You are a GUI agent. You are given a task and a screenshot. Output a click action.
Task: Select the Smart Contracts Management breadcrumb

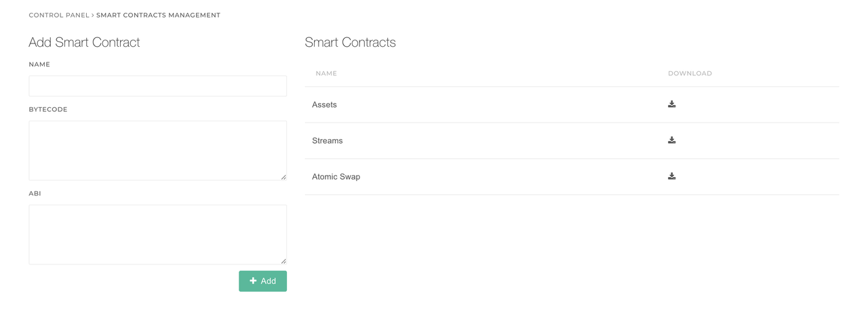tap(158, 15)
